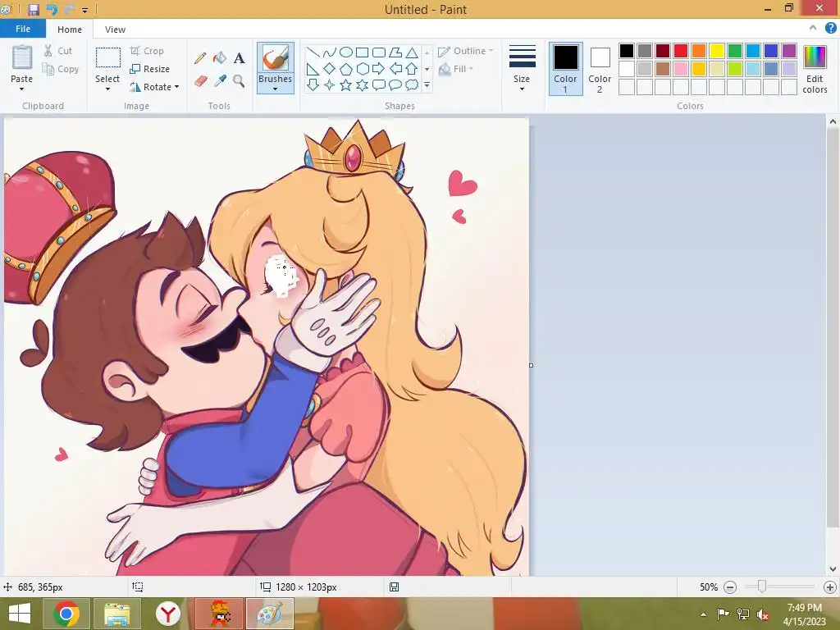Open the File menu

click(x=23, y=29)
